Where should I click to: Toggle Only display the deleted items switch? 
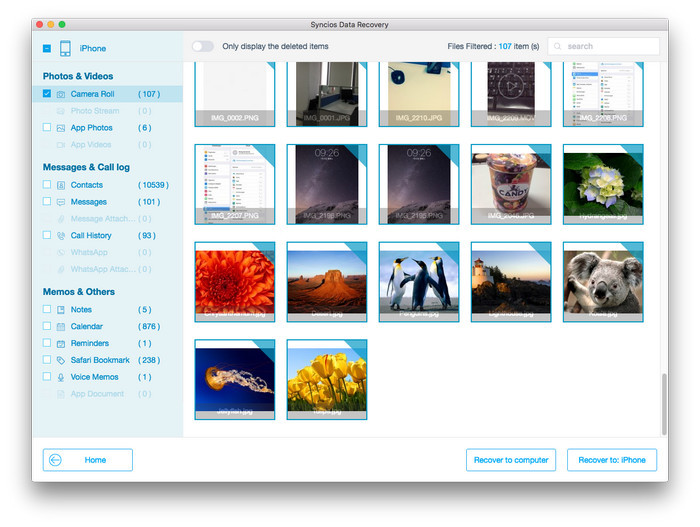click(203, 46)
